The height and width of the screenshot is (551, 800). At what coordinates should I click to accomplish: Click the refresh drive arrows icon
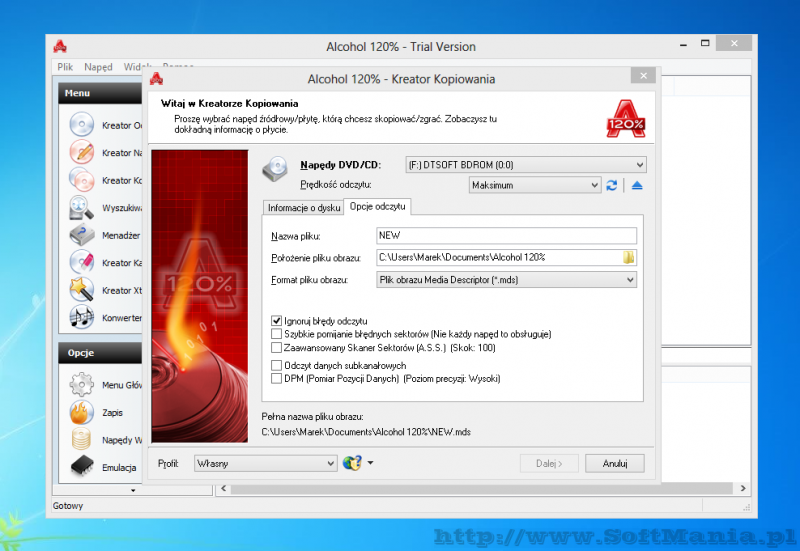(x=612, y=185)
